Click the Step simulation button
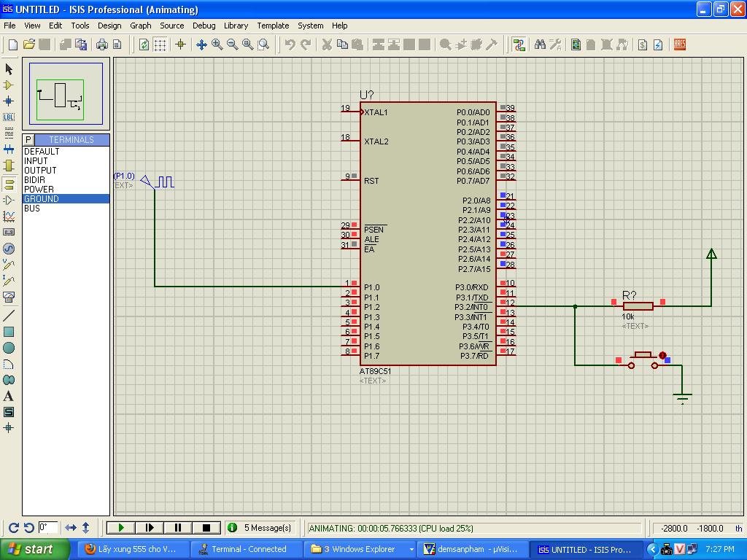The height and width of the screenshot is (560, 747). [x=150, y=528]
